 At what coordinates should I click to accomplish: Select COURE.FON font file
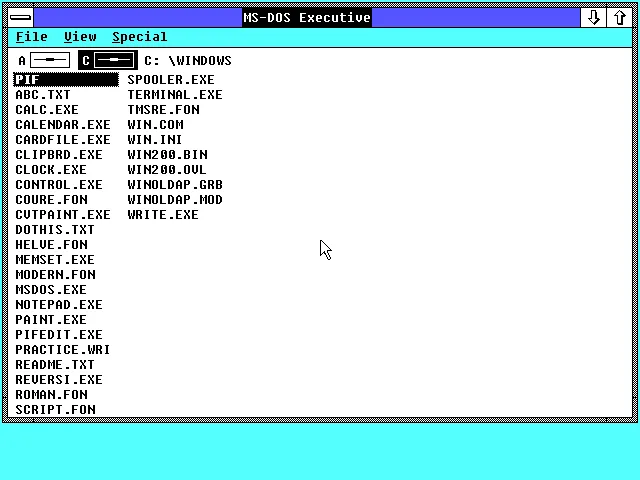pos(51,200)
